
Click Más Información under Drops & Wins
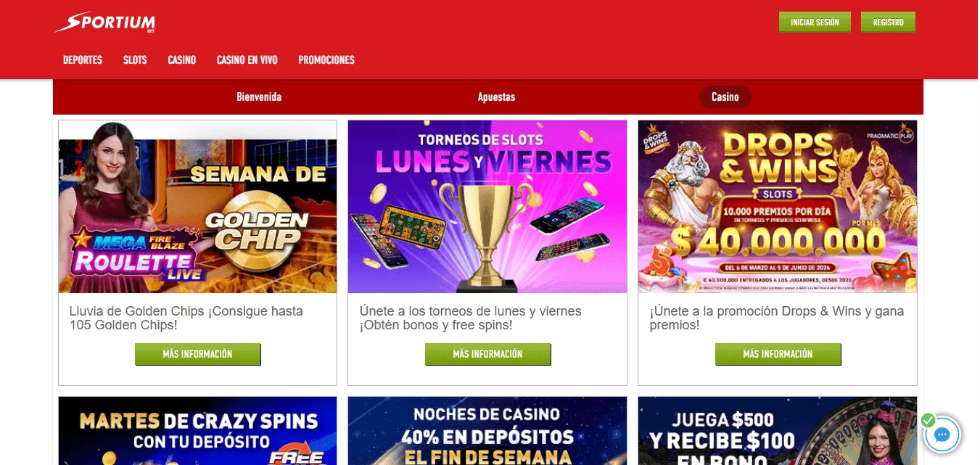[778, 354]
